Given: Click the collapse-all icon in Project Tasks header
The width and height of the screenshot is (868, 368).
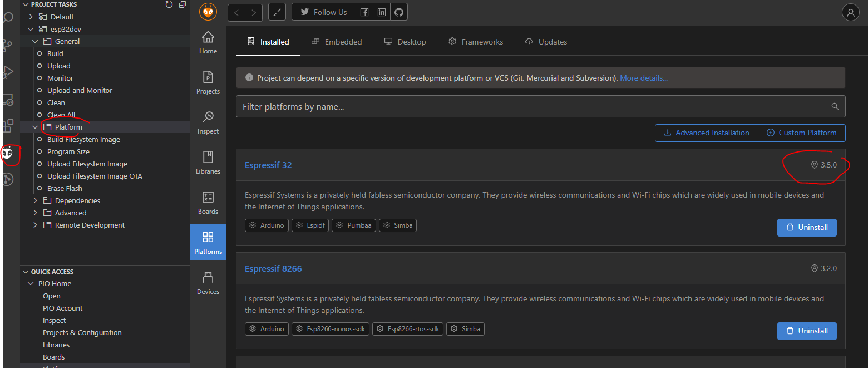Looking at the screenshot, I should [183, 4].
